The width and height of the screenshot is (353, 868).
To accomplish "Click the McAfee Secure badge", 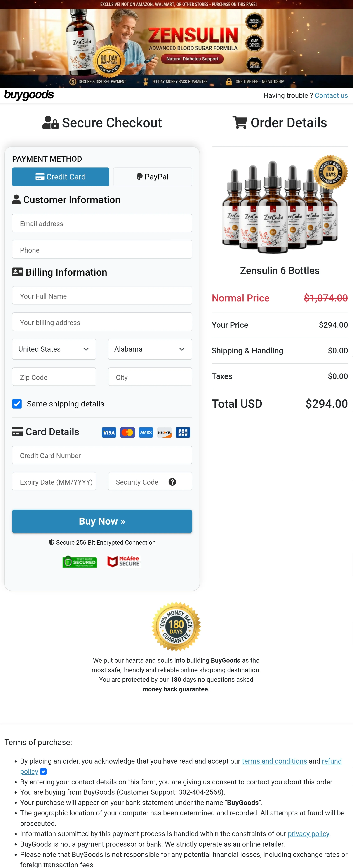I will click(x=124, y=561).
